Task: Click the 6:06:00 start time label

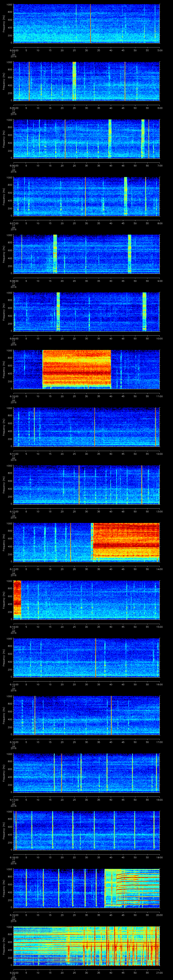Action: [x=14, y=166]
